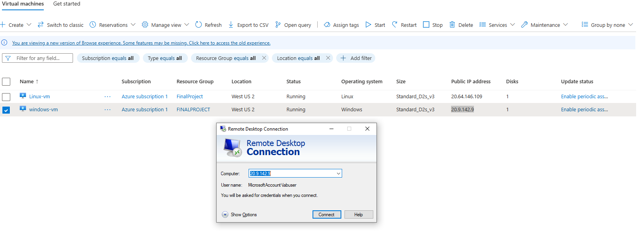
Task: Open the Type equals all filter
Action: [x=165, y=58]
